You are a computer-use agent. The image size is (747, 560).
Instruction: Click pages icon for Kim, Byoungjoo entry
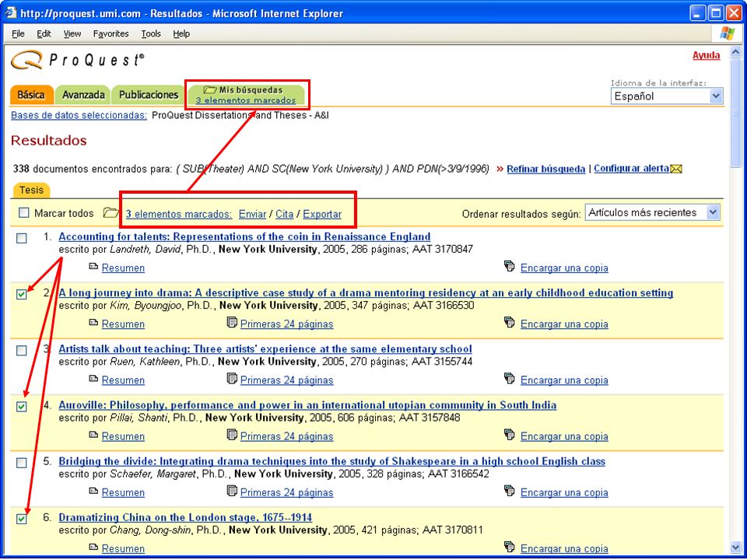pos(232,323)
